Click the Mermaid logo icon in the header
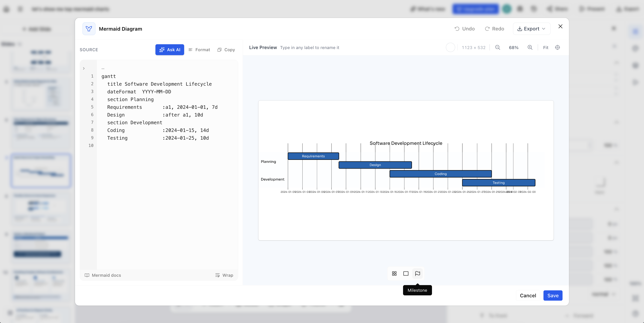Viewport: 644px width, 323px height. click(89, 29)
